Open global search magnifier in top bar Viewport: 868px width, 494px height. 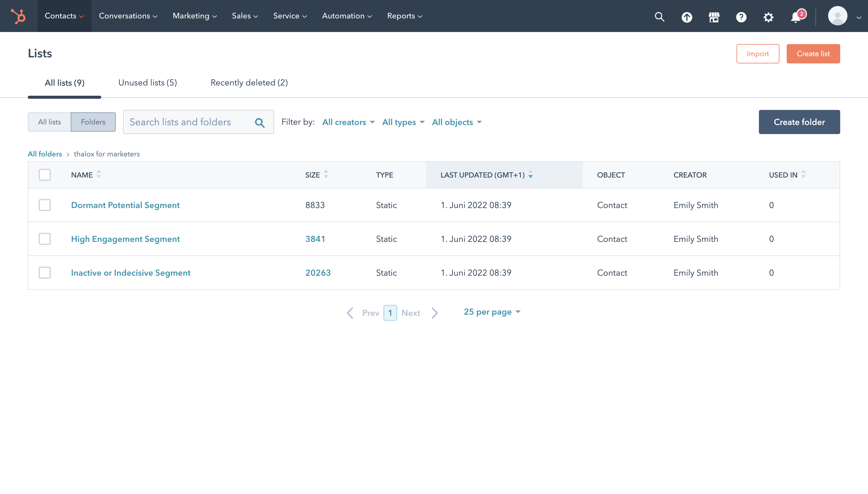[659, 17]
